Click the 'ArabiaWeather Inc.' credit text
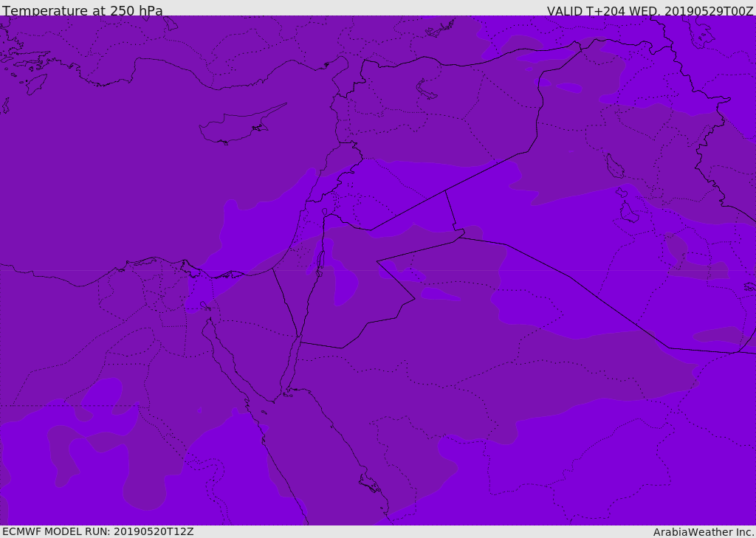 (x=704, y=532)
